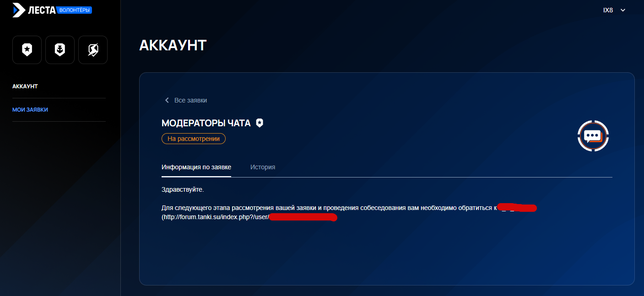Screen dimensions: 644x296
Task: Click the ВОЛОНТЁРЫ label badge
Action: coord(75,10)
